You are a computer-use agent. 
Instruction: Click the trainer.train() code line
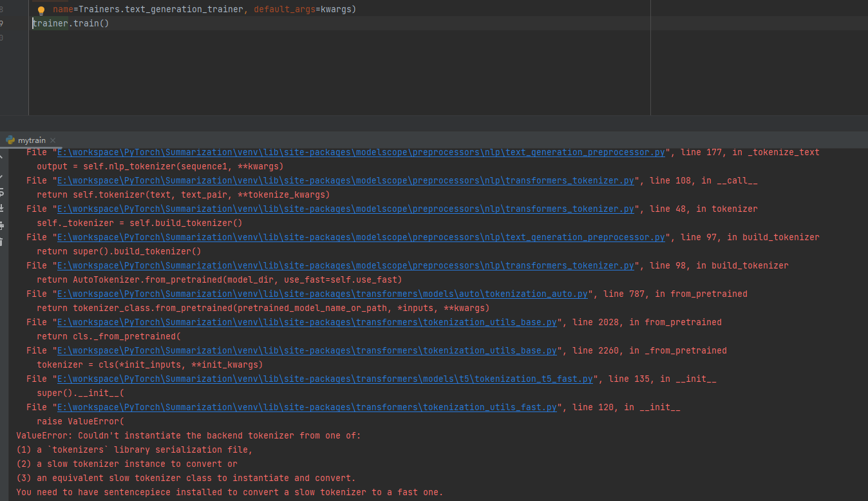(71, 23)
